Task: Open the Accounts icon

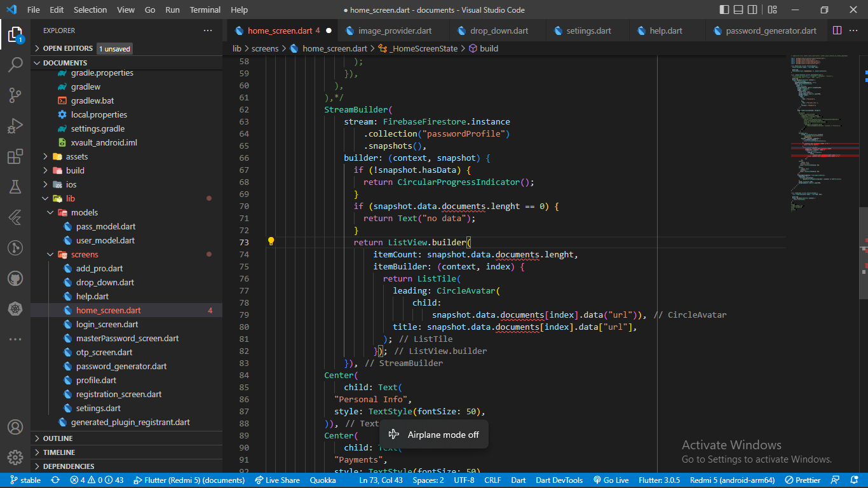Action: pos(15,427)
